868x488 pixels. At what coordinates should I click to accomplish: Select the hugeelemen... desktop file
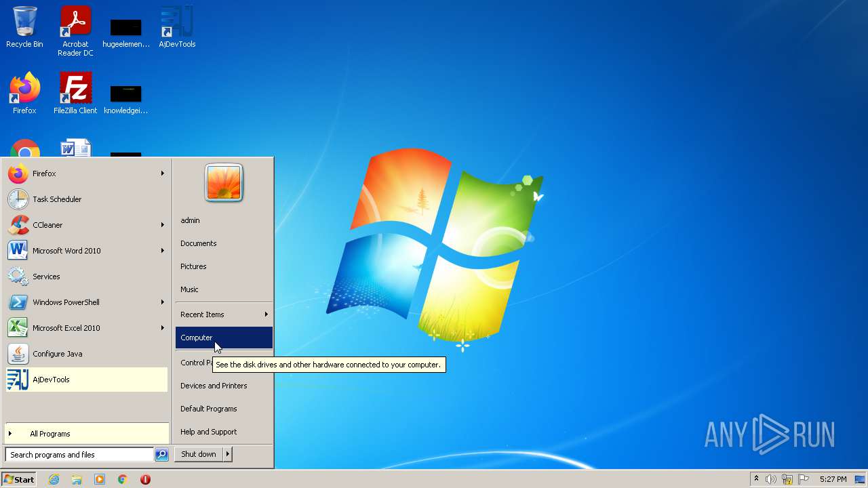pos(126,33)
